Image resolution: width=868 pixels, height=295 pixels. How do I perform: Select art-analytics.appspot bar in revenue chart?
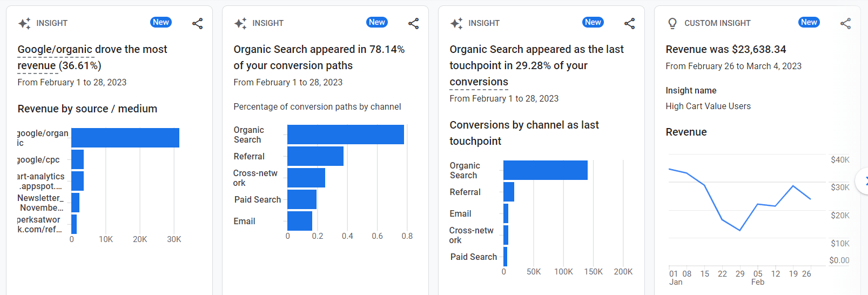tap(77, 181)
